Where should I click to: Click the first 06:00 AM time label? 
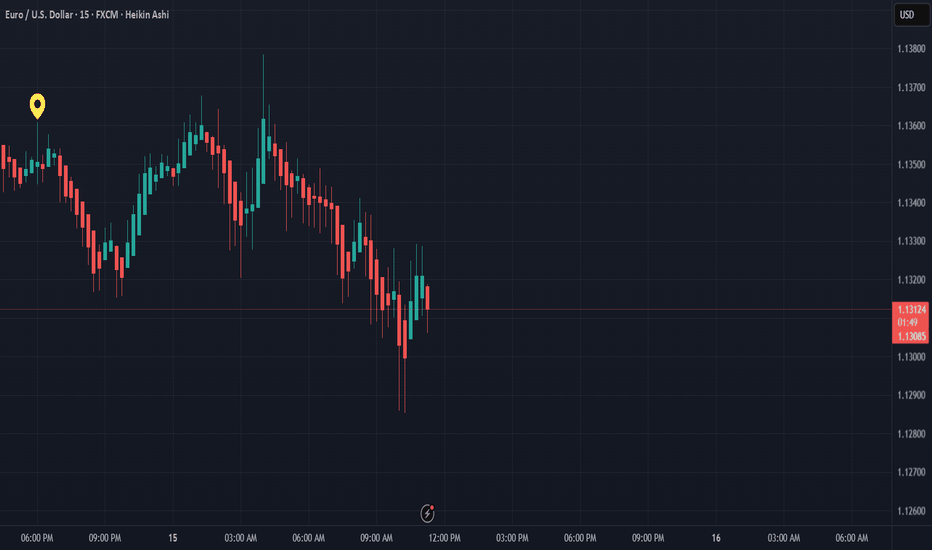click(308, 538)
